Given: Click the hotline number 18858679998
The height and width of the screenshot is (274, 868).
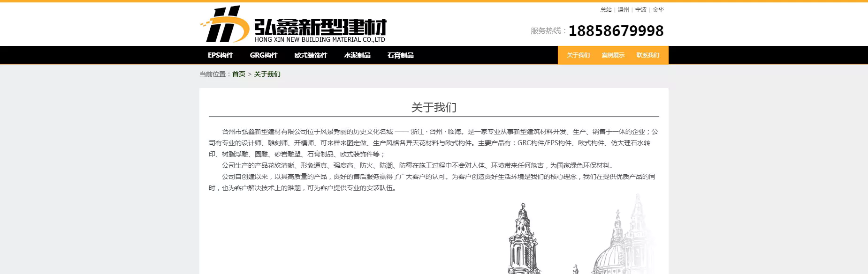Looking at the screenshot, I should click(616, 31).
